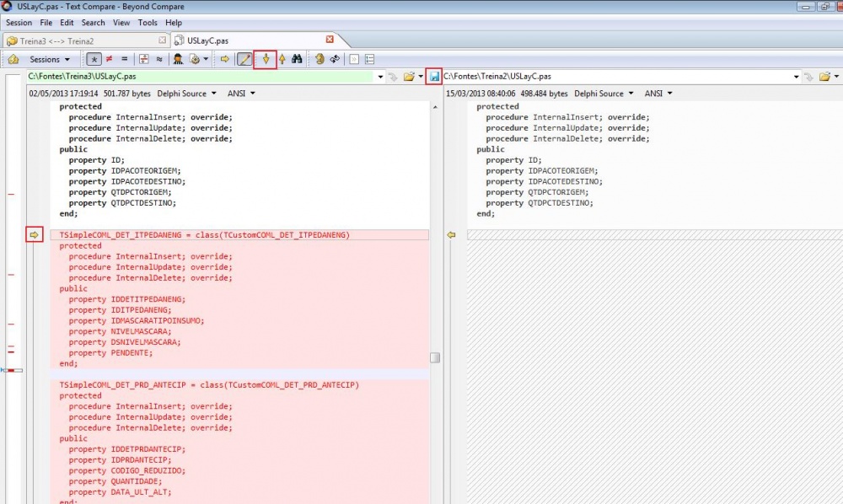This screenshot has height=504, width=843.
Task: Click the left file path field
Action: pyautogui.click(x=200, y=77)
